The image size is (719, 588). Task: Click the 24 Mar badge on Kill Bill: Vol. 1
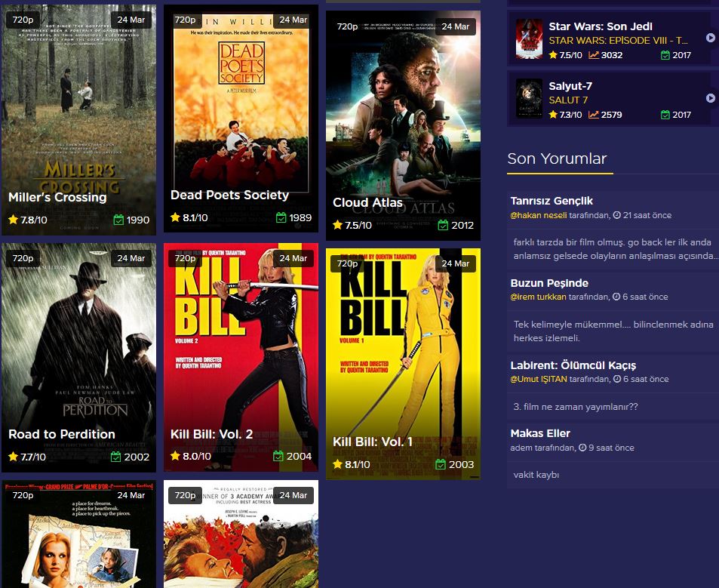456,263
